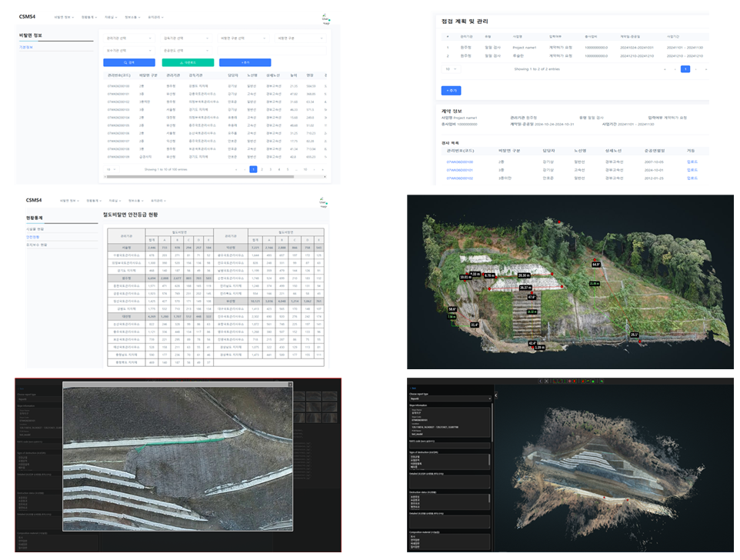Click 업로드 link for row 07WK06D00102
The height and width of the screenshot is (560, 740).
[692, 178]
